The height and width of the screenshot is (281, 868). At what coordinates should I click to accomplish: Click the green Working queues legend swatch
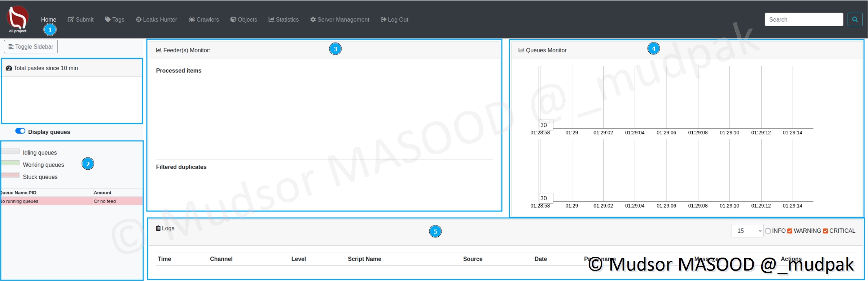pyautogui.click(x=10, y=163)
